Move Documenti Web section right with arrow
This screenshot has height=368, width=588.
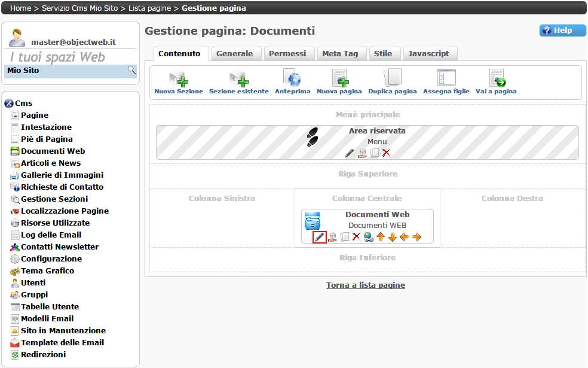point(416,237)
